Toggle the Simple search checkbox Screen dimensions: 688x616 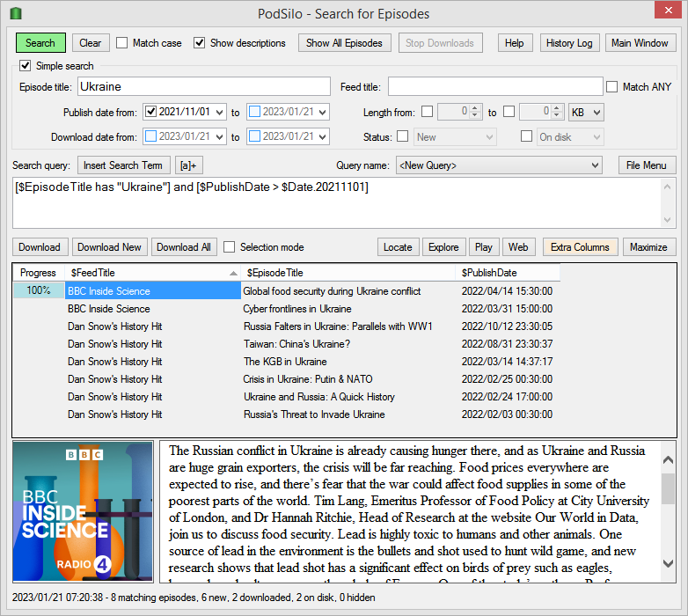25,66
